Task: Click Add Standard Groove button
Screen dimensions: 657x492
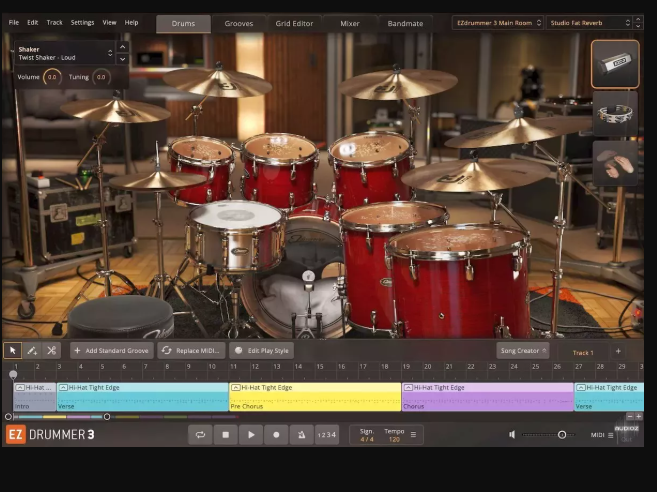Action: [112, 351]
